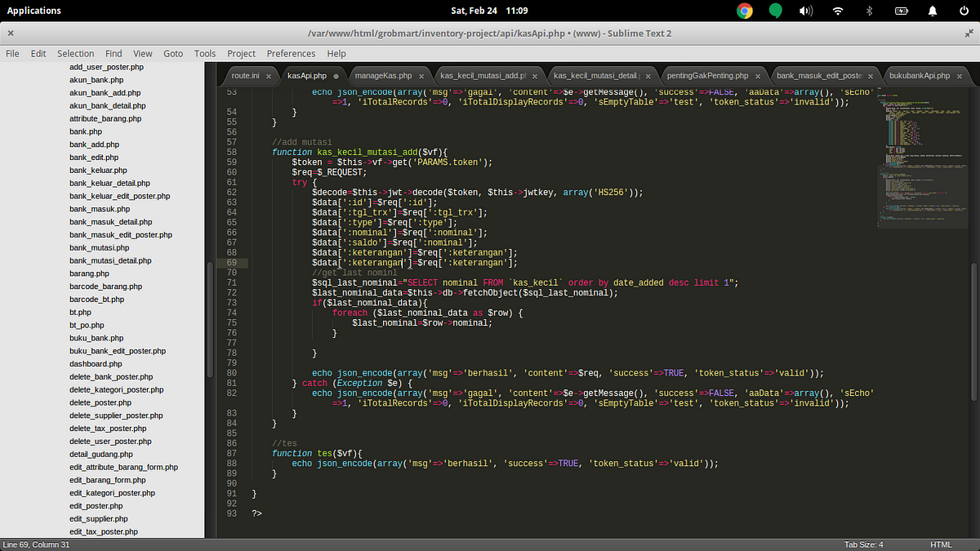The image size is (980, 551).
Task: Switch to the bank_masuk_edit_poster tab
Action: tap(819, 75)
